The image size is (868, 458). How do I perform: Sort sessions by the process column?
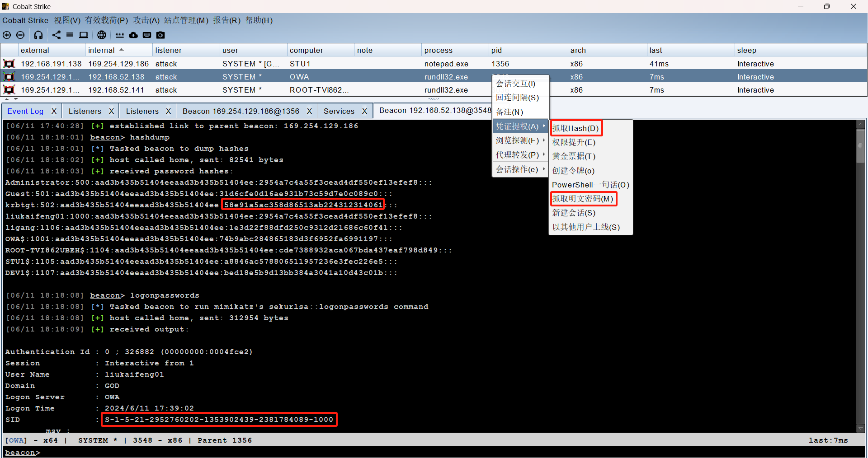pos(455,50)
